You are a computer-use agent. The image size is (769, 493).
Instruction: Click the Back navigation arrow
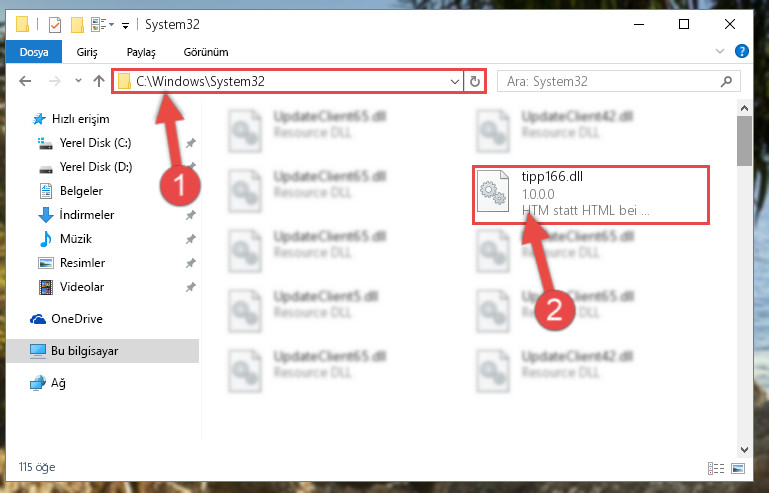[x=25, y=81]
